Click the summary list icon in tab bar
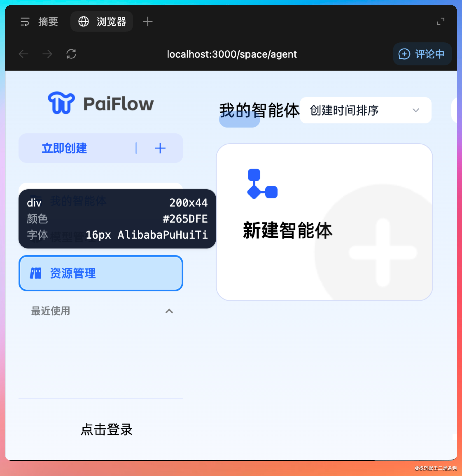Image resolution: width=462 pixels, height=476 pixels. 24,22
